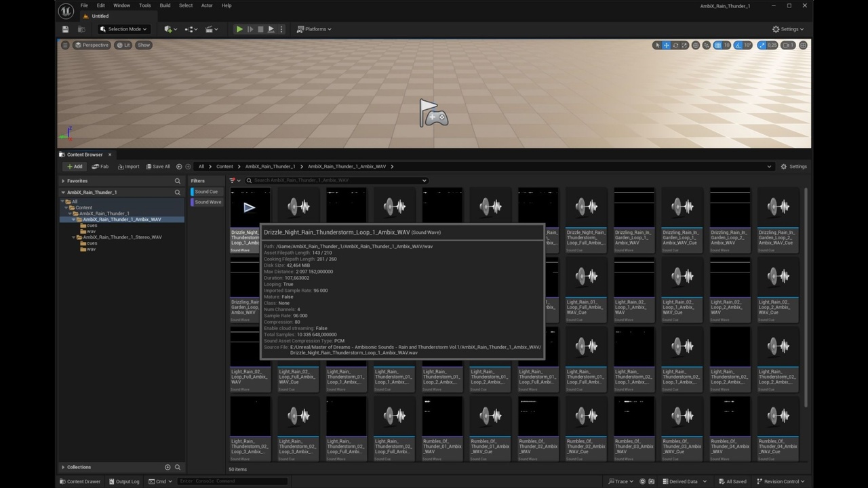The width and height of the screenshot is (868, 488).
Task: Click the browse-to-asset icon beside the save icon
Action: click(81, 29)
